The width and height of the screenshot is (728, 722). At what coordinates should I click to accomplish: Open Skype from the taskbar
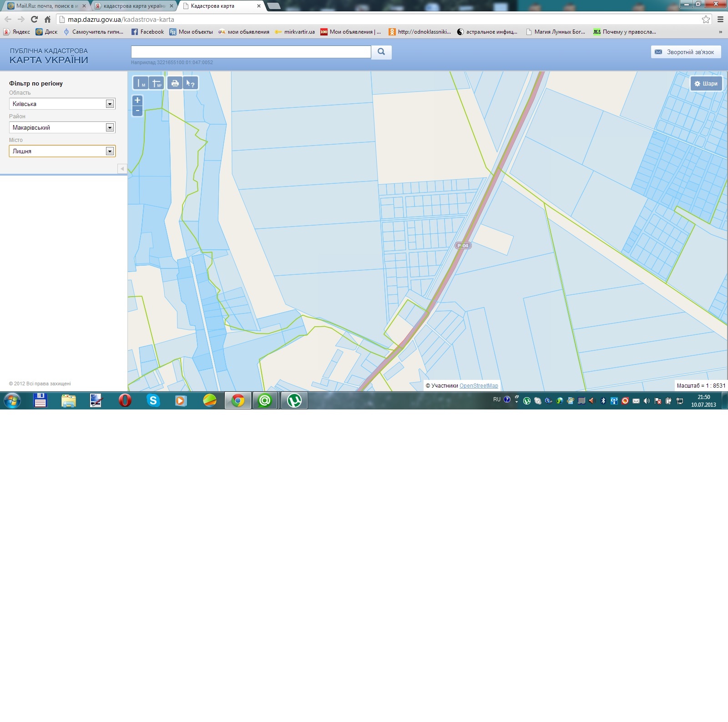[x=153, y=400]
